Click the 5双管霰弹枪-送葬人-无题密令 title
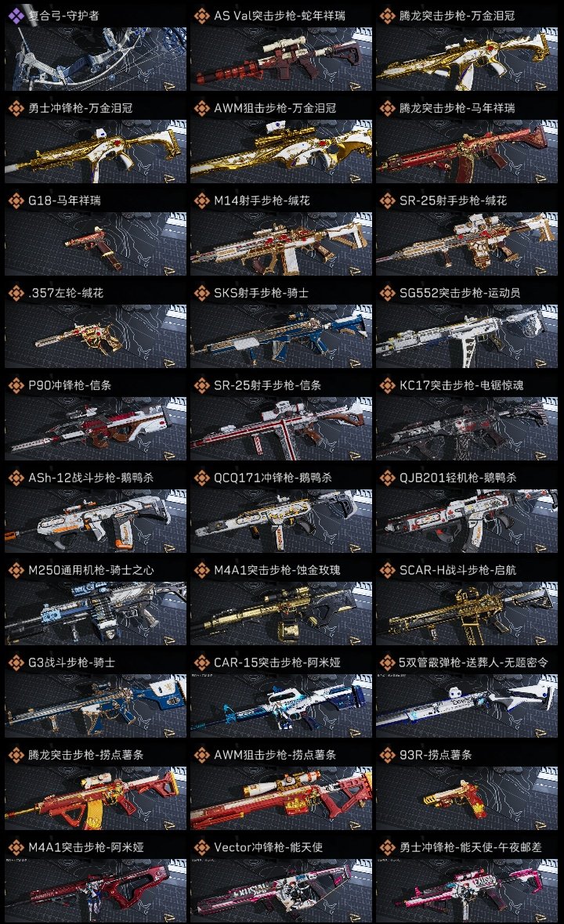564x924 pixels. click(x=473, y=662)
